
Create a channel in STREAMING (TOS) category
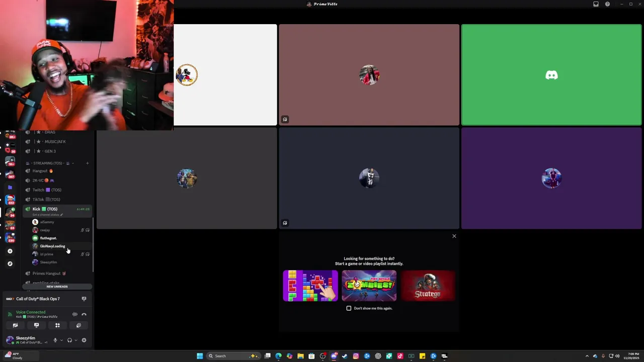pyautogui.click(x=87, y=163)
